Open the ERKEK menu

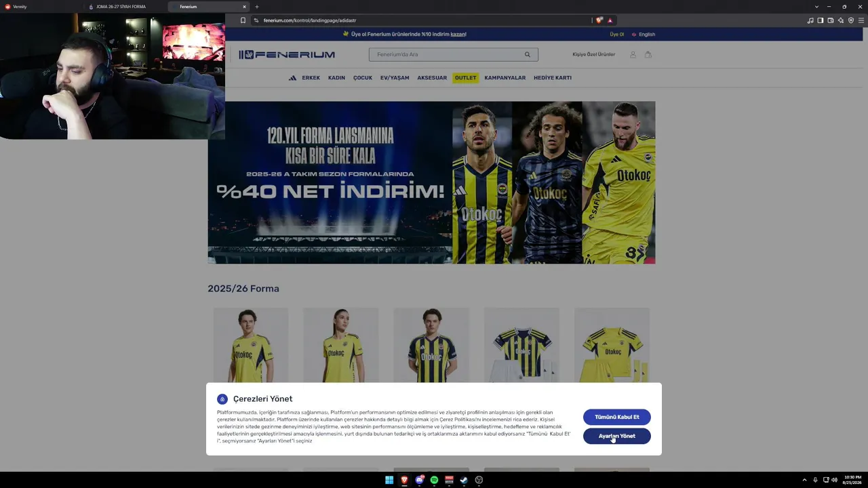click(x=311, y=78)
